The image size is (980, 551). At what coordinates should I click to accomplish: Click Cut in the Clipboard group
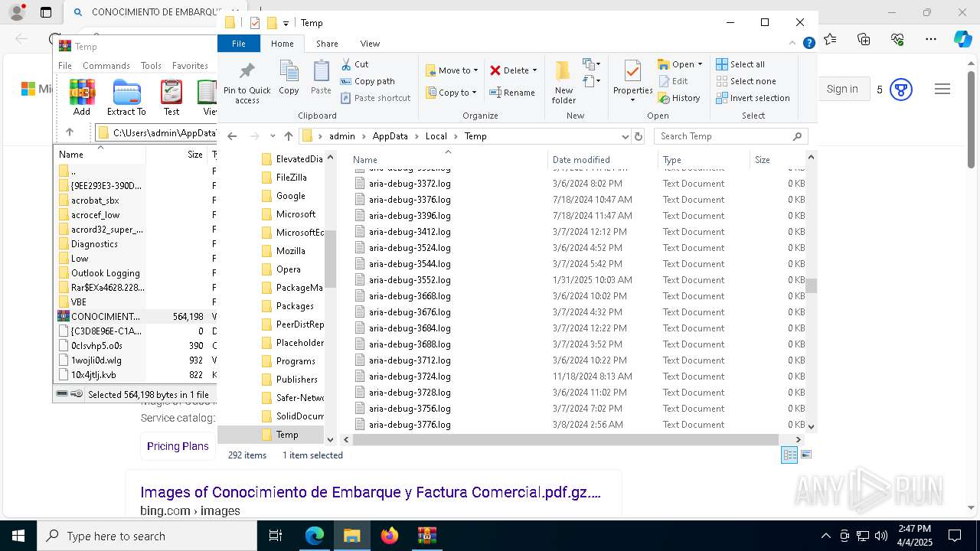[x=354, y=64]
